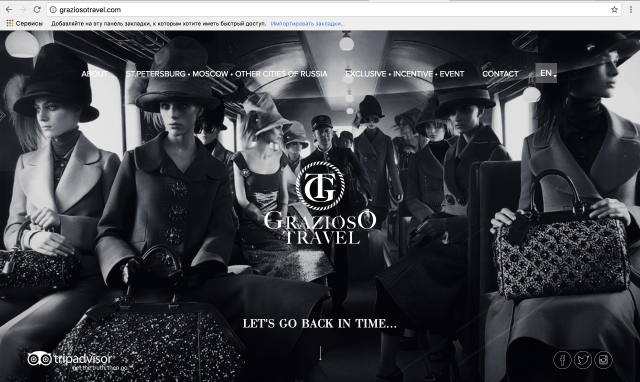Click the site info icon in address bar
Viewport: 640px width, 382px height.
click(x=53, y=9)
